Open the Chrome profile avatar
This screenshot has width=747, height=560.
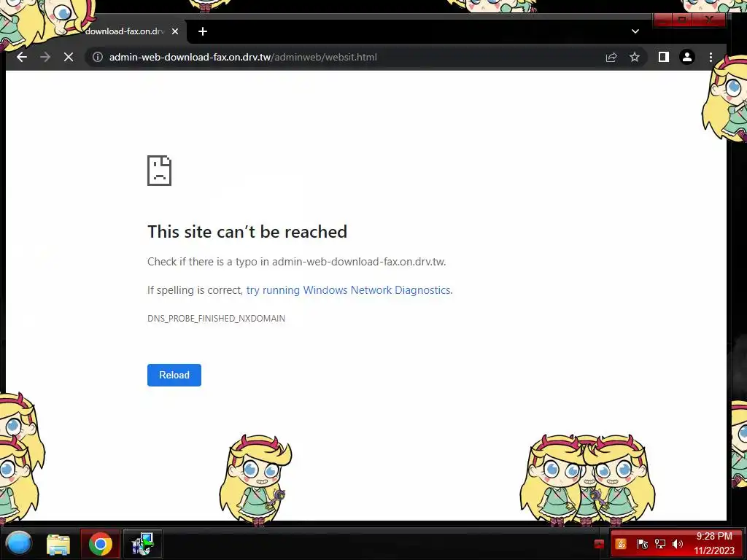[687, 57]
